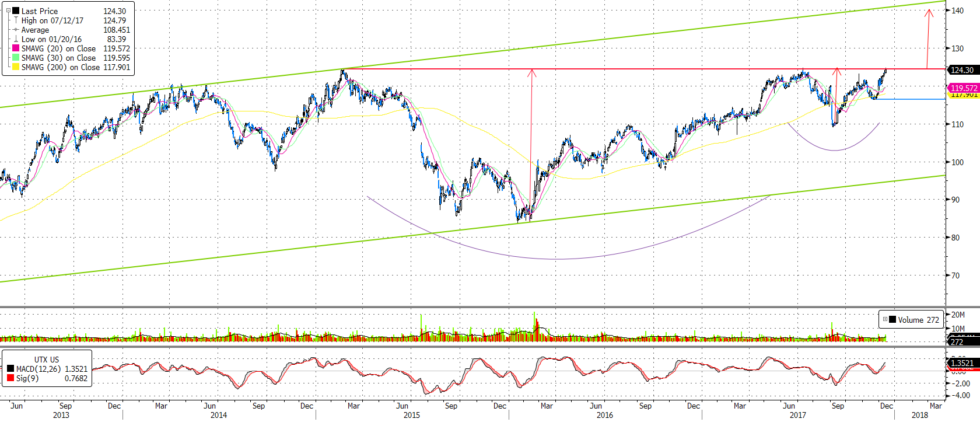Click 'SMAVG (20) on Close' label
Screen dimensions: 980x422
click(x=58, y=48)
